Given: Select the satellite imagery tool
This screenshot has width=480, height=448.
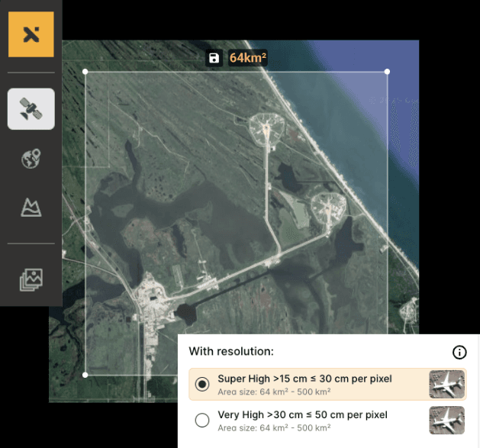Looking at the screenshot, I should [31, 109].
